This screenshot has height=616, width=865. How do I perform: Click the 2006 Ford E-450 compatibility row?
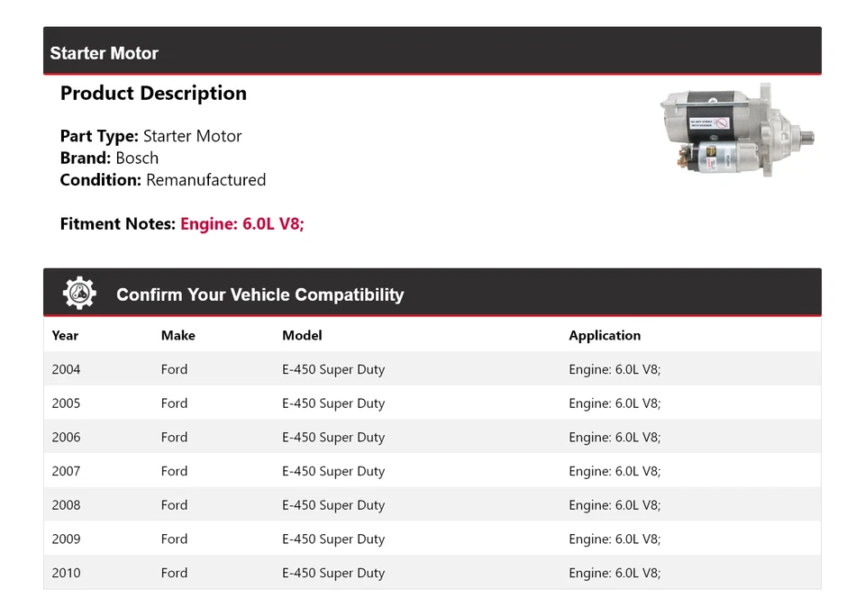coord(432,437)
